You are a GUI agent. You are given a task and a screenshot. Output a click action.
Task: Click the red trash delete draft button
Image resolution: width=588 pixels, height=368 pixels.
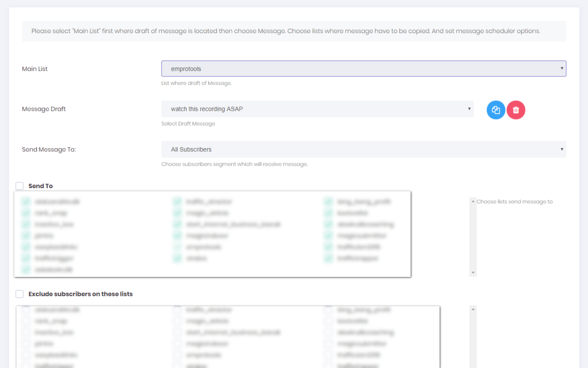pos(516,110)
